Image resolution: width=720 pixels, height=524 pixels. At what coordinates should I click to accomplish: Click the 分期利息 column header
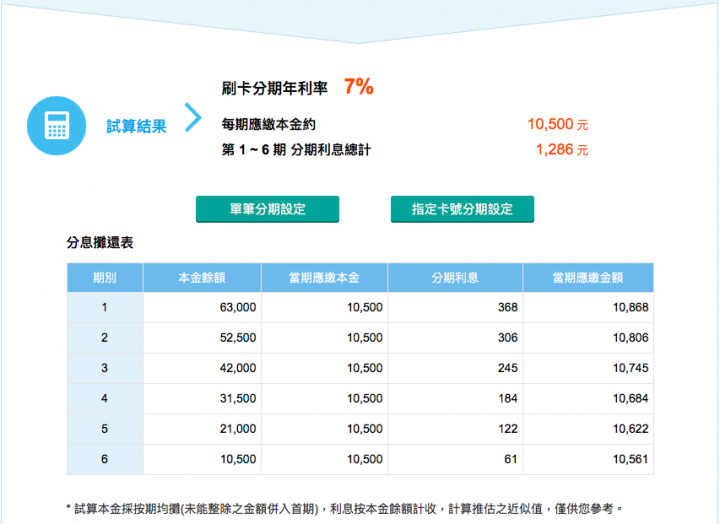click(x=455, y=277)
